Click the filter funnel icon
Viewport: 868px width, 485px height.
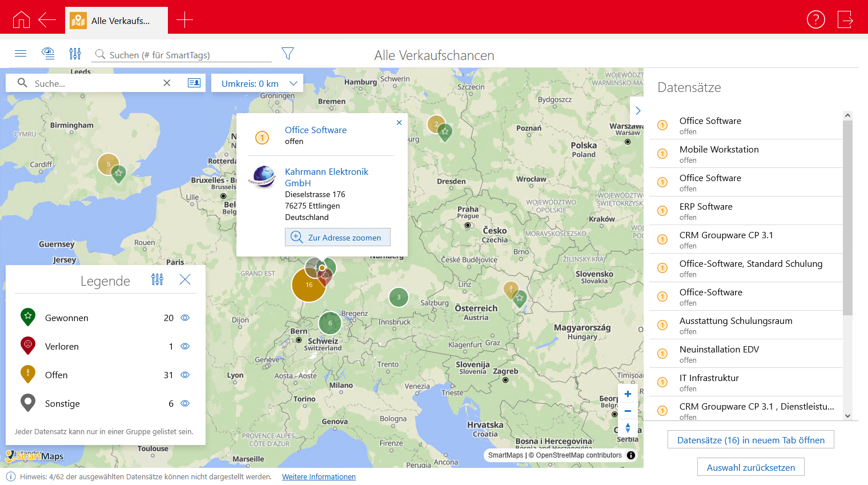(288, 54)
